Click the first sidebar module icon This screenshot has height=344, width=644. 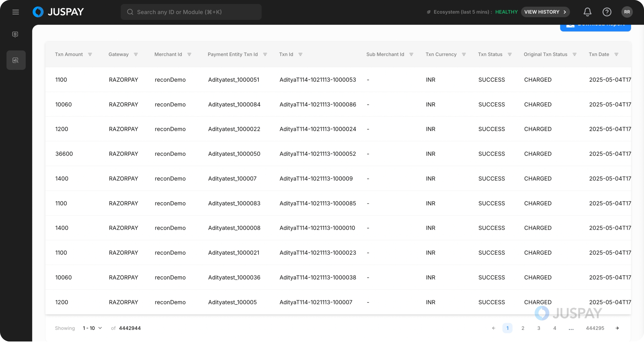[x=15, y=34]
